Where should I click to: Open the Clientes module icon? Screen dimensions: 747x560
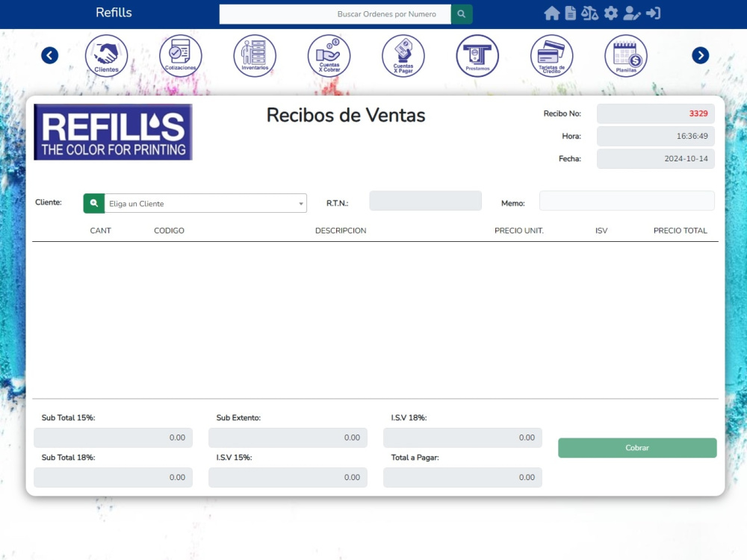[x=106, y=56]
